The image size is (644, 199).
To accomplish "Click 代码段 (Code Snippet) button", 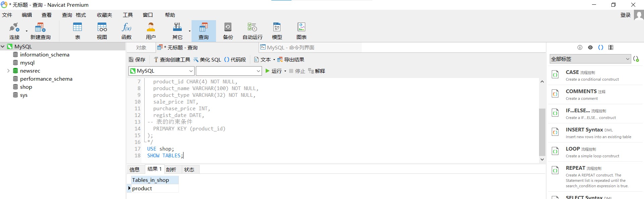I will coord(235,59).
